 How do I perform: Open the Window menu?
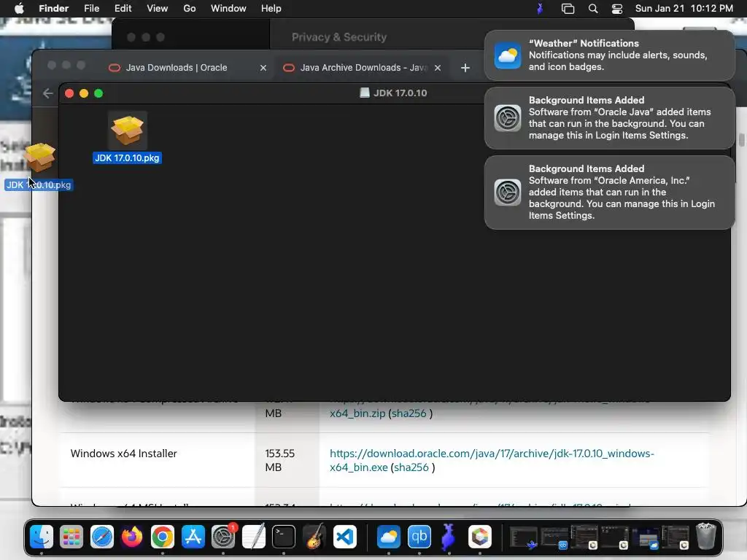(228, 9)
